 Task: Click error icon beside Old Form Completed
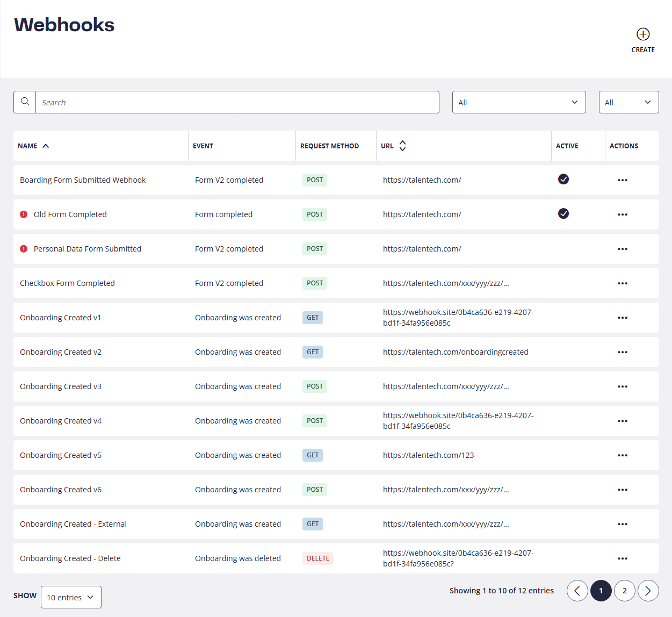pos(24,214)
